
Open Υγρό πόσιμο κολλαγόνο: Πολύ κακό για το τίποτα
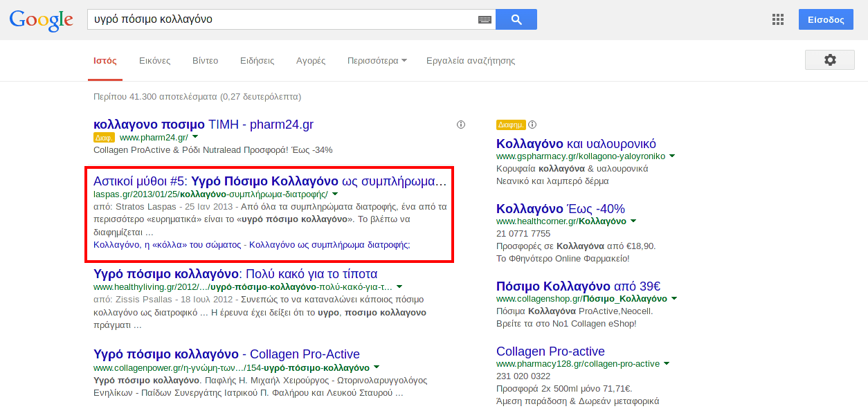[x=235, y=274]
